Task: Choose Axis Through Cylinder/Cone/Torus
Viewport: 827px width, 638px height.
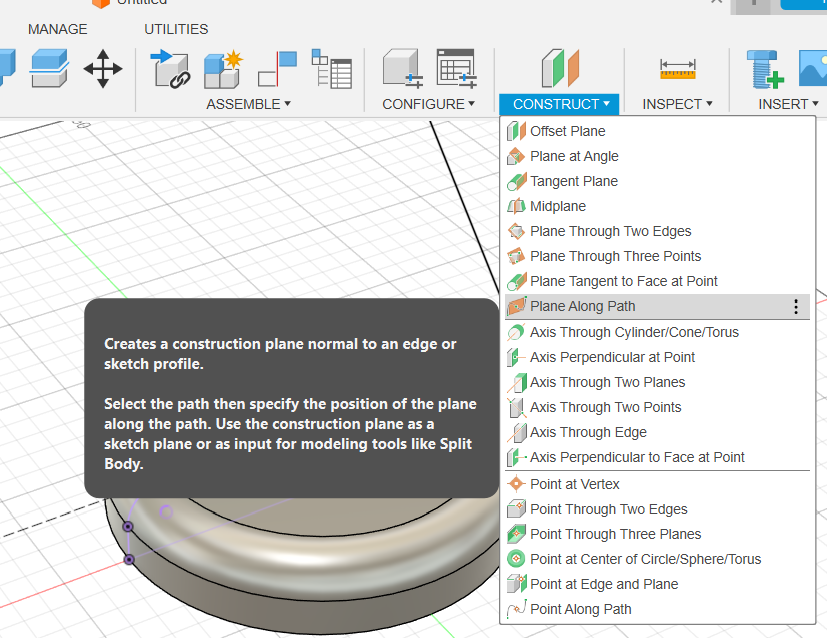Action: click(657, 332)
